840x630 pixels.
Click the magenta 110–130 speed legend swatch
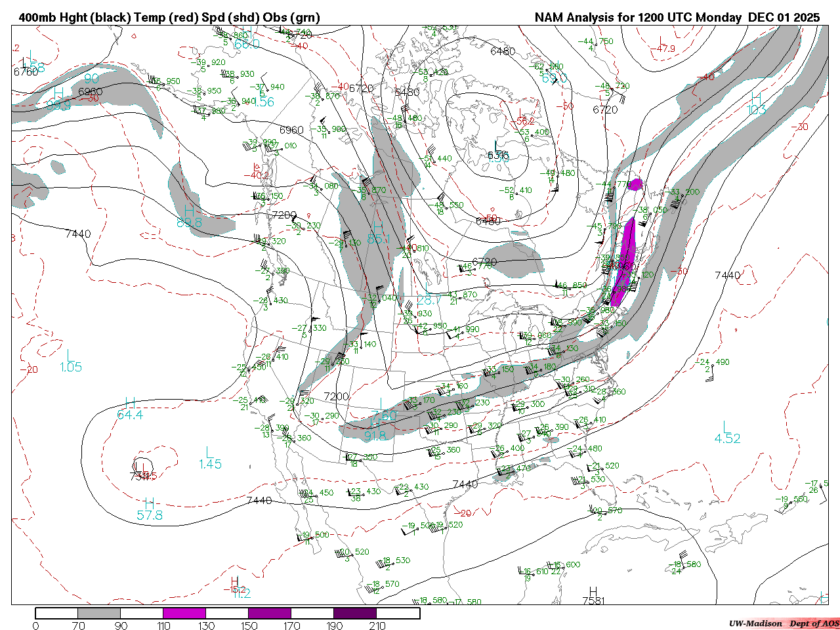click(184, 613)
